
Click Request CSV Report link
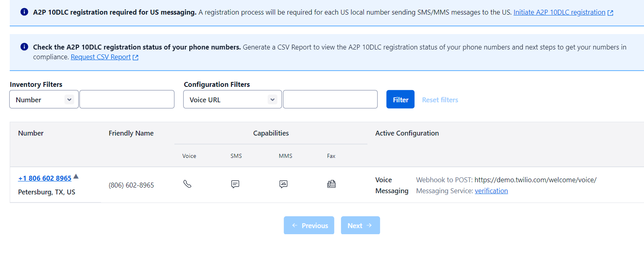101,57
